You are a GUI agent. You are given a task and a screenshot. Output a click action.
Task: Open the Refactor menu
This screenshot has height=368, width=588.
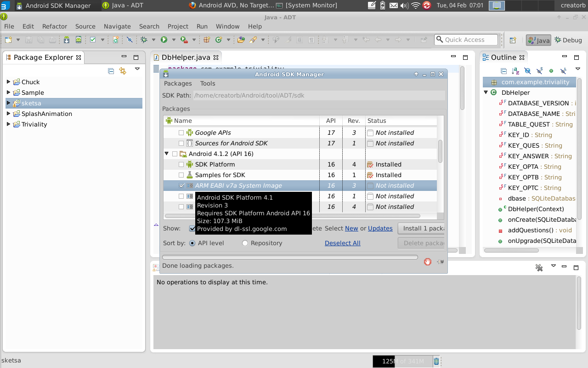click(55, 26)
